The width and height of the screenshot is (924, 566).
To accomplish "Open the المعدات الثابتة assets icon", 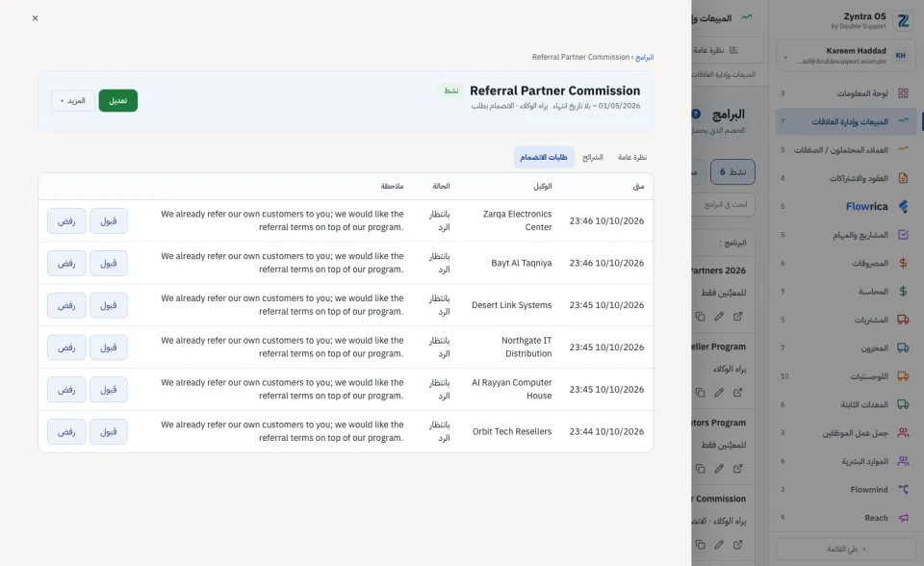I will [x=903, y=404].
